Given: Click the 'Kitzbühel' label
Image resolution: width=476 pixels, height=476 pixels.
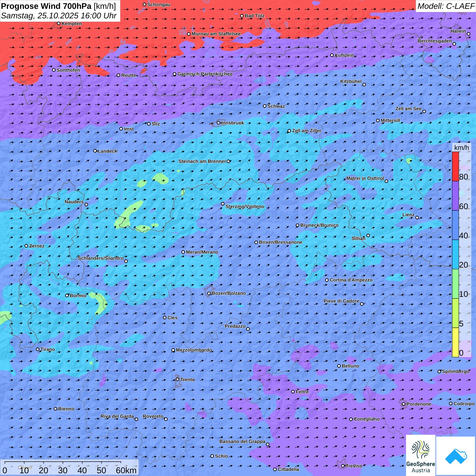Looking at the screenshot, I should (x=351, y=81).
